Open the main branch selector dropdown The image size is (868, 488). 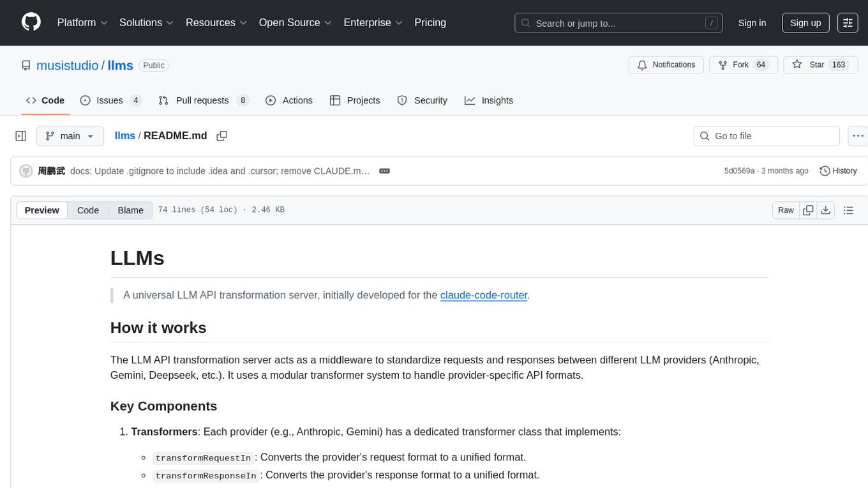tap(70, 136)
